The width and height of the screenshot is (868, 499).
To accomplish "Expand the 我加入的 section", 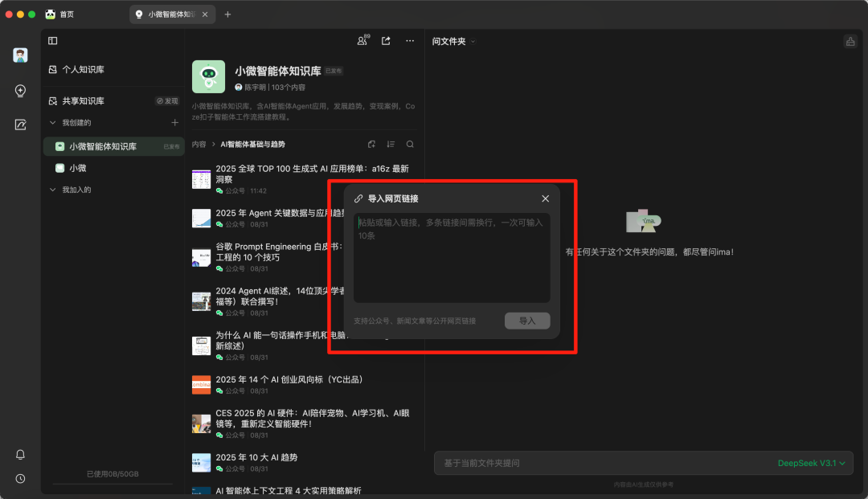I will [x=53, y=189].
